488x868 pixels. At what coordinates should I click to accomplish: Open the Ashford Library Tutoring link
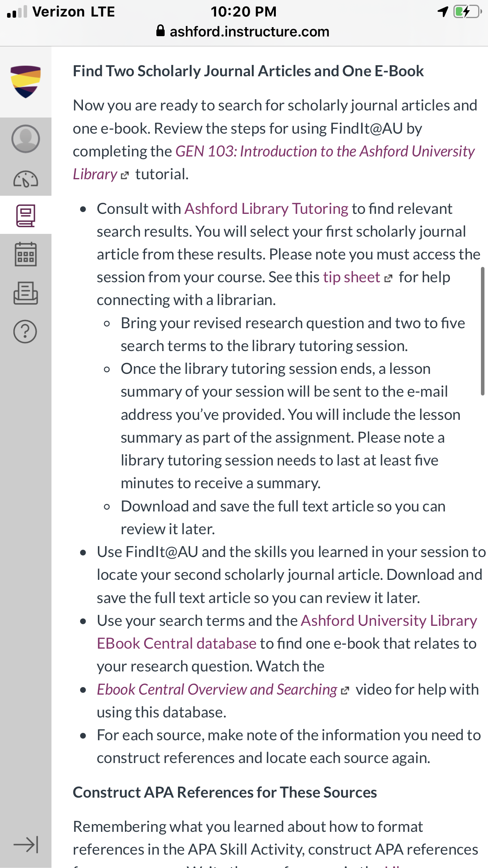pos(266,209)
